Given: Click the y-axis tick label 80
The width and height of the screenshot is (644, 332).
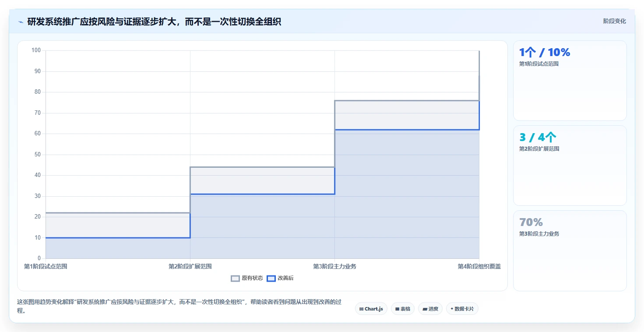Looking at the screenshot, I should tap(37, 92).
